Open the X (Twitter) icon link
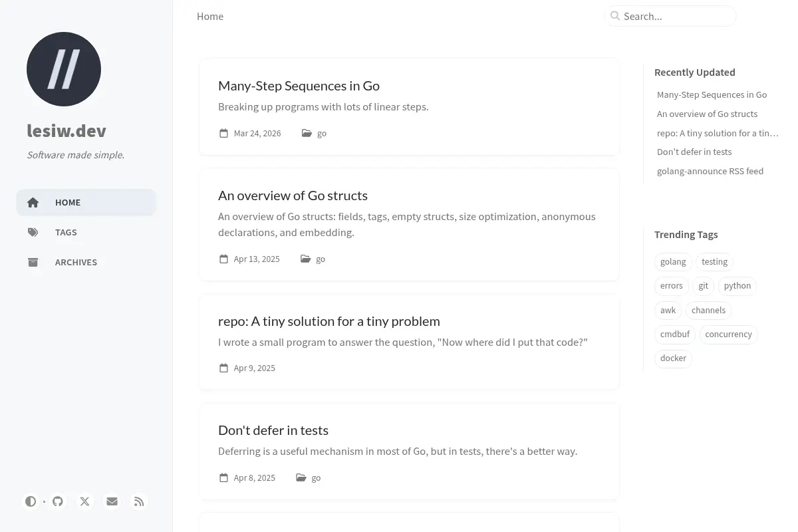 point(85,501)
